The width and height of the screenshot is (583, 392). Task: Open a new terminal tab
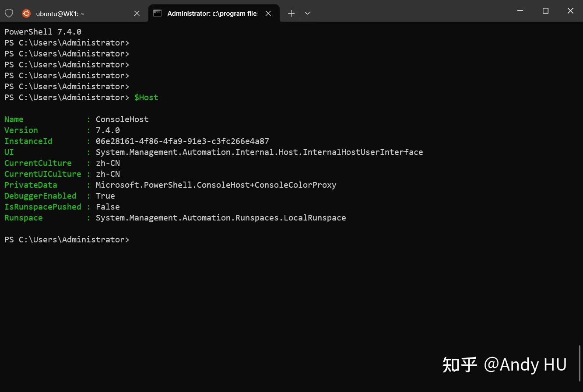tap(291, 14)
